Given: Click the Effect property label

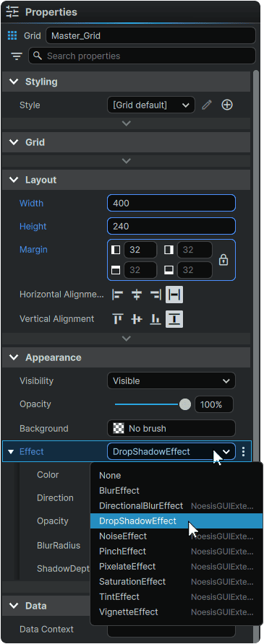Looking at the screenshot, I should [x=32, y=452].
